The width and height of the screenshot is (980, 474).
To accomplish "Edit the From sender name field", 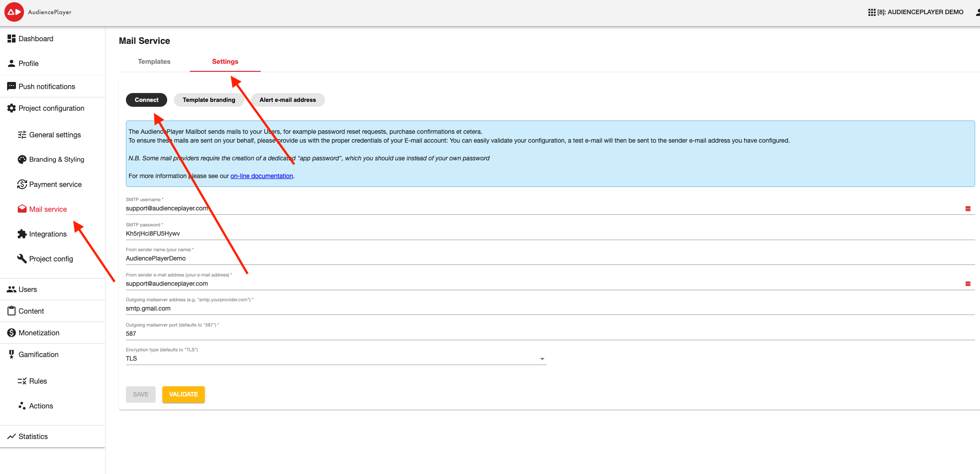I will coord(550,258).
